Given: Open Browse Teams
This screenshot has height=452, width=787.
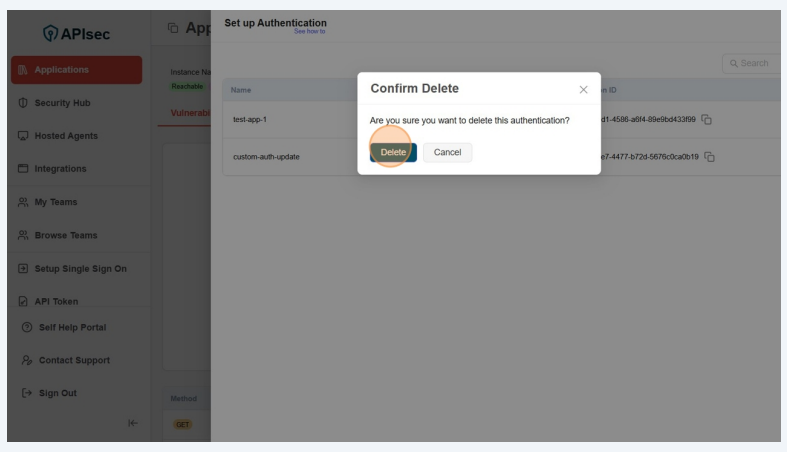Looking at the screenshot, I should tap(66, 235).
